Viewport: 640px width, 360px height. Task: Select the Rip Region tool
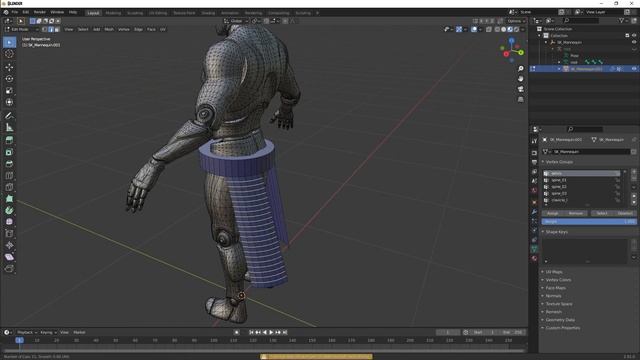[9, 269]
